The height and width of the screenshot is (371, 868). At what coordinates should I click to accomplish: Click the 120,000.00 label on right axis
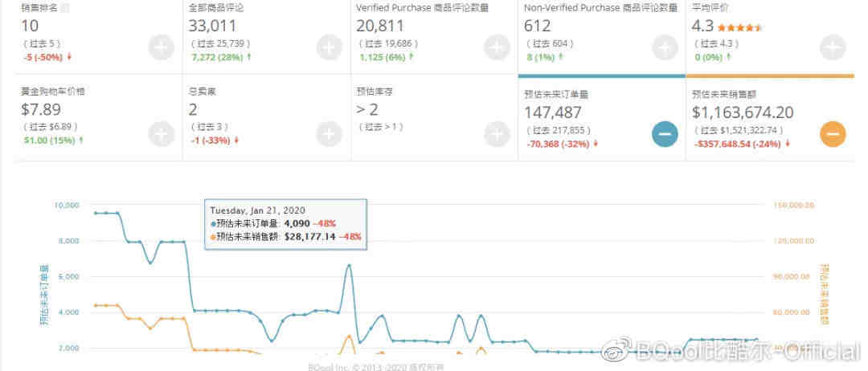point(793,241)
